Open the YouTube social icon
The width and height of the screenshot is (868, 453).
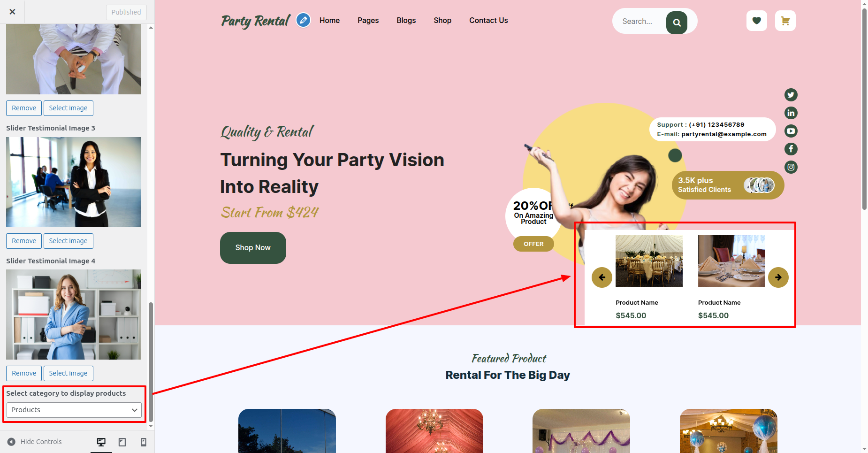coord(791,131)
